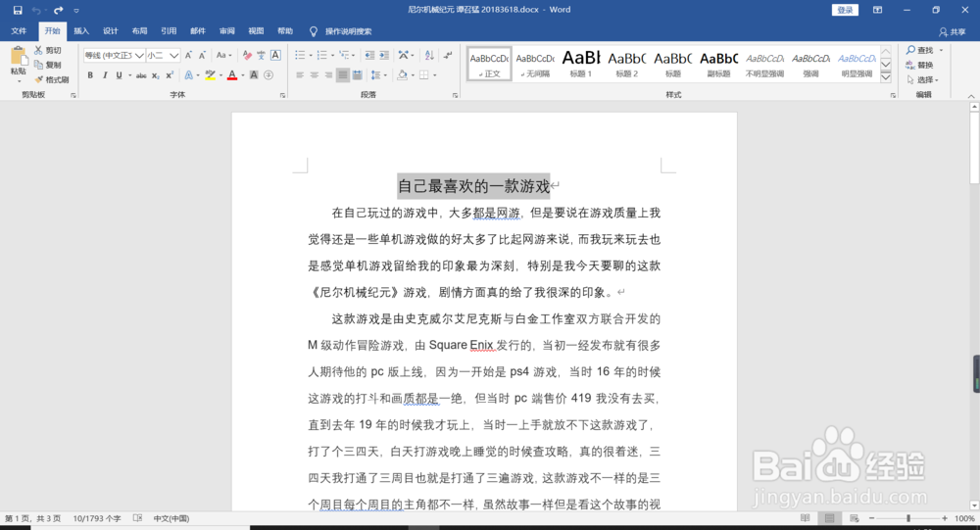980x530 pixels.
Task: Pick text highlight color yellow
Action: (x=210, y=75)
